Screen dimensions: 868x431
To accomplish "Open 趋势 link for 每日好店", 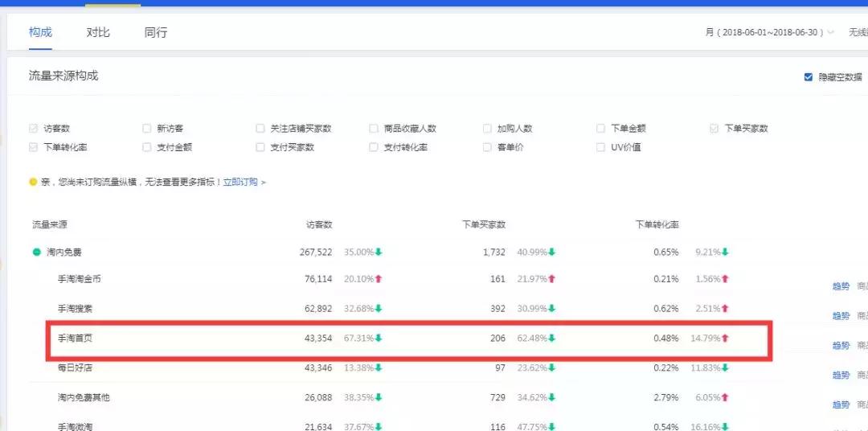I will tap(841, 375).
